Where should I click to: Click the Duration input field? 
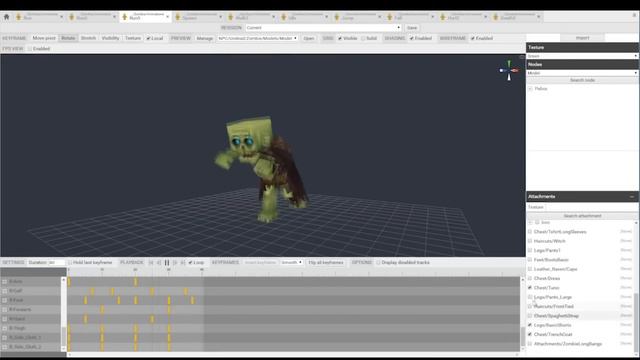coord(56,262)
